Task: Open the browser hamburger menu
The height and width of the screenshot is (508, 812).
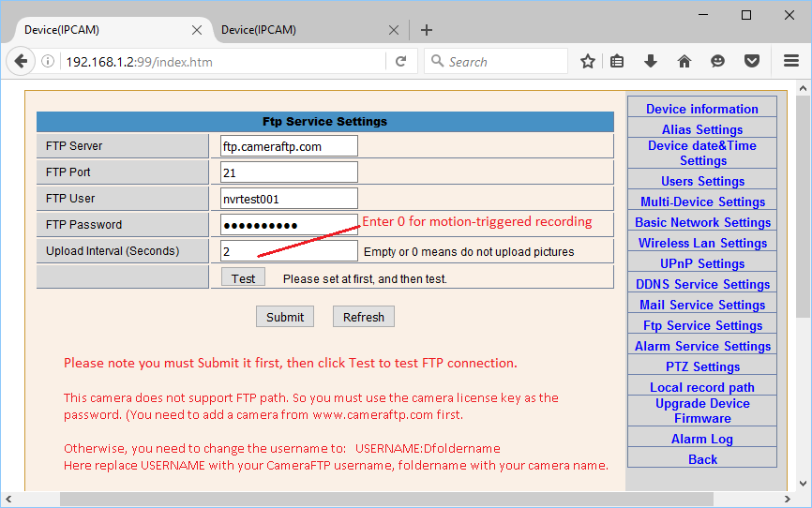Action: tap(790, 61)
